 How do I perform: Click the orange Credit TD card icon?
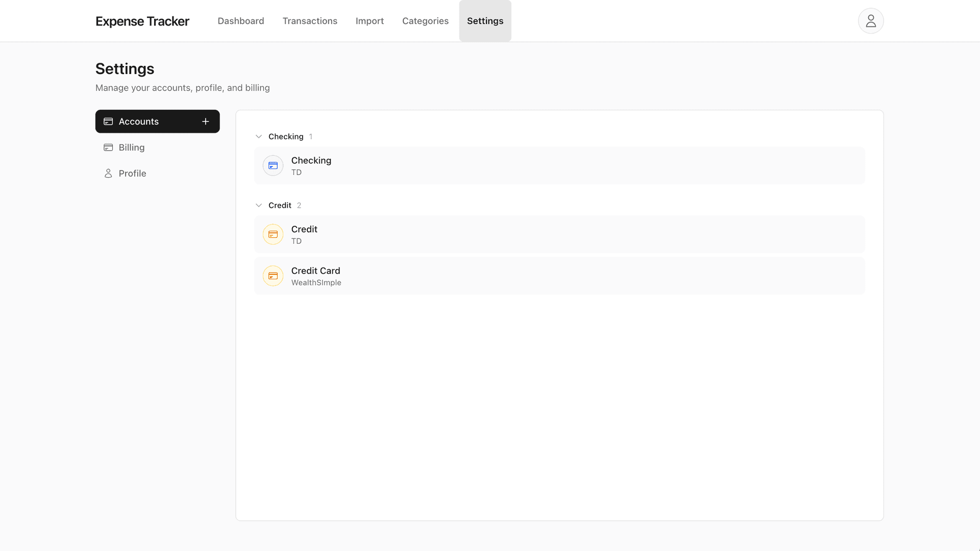[x=273, y=234]
